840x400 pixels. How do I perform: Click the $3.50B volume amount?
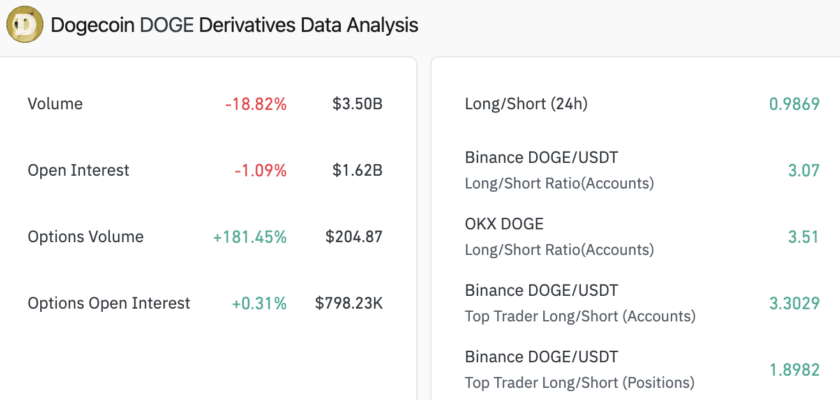[x=357, y=104]
